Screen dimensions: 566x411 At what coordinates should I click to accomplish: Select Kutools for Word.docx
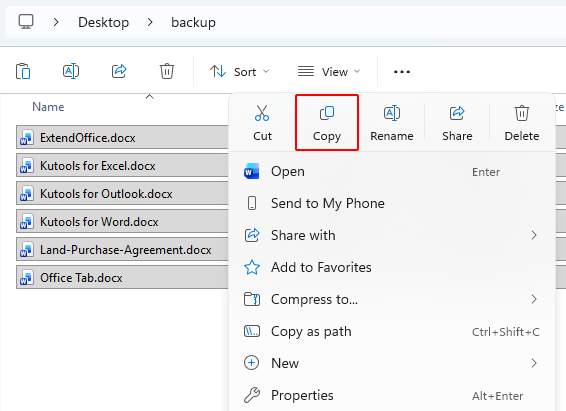122,221
